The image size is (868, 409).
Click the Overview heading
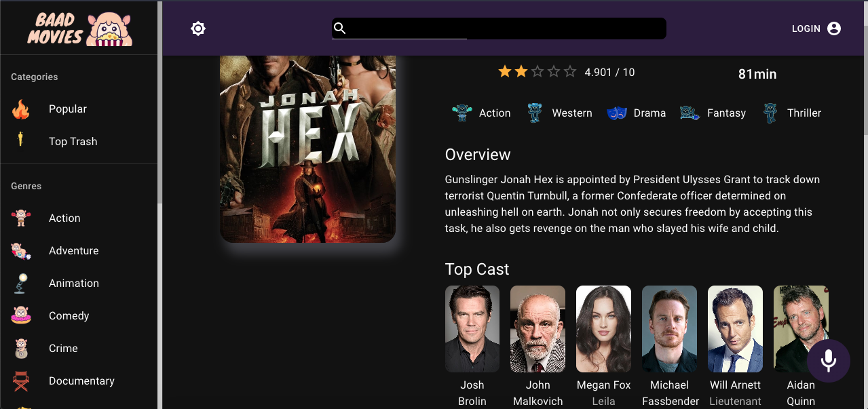coord(478,155)
